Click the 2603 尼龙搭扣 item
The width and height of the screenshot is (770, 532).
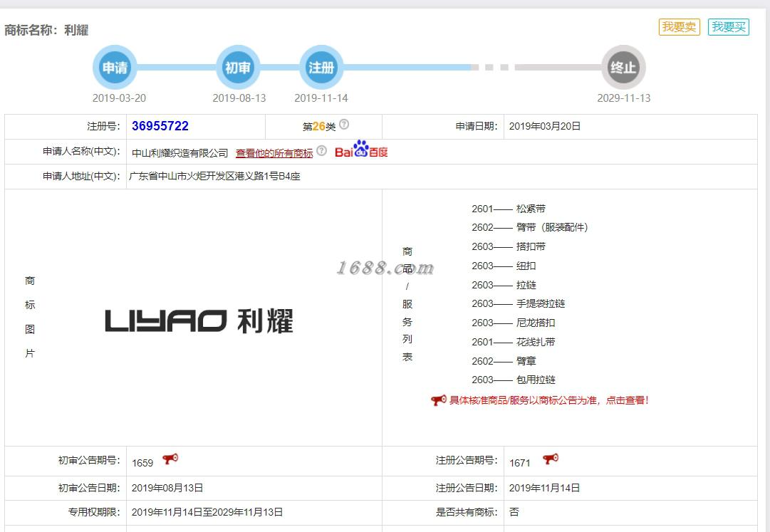pos(514,323)
